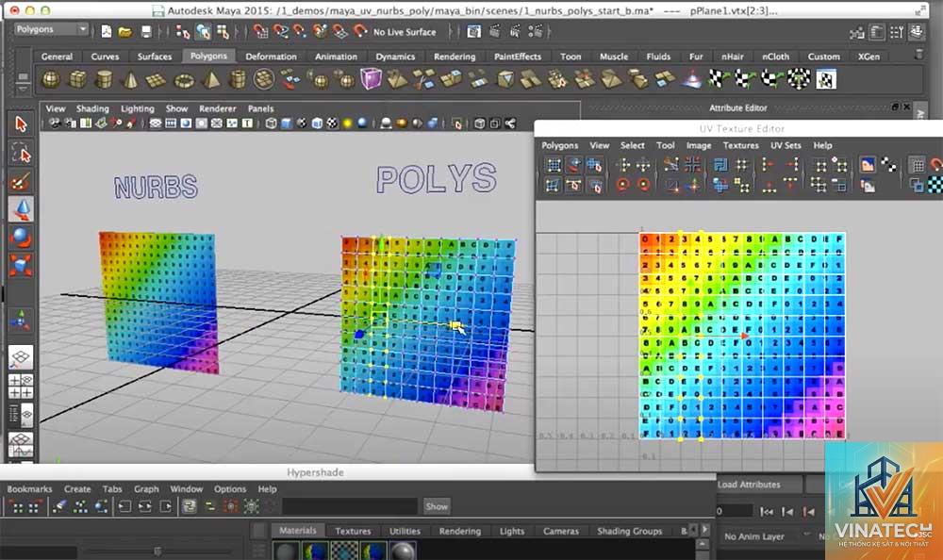Activate the Scale tool cube icon
Viewport: 943px width, 560px height.
tap(21, 265)
